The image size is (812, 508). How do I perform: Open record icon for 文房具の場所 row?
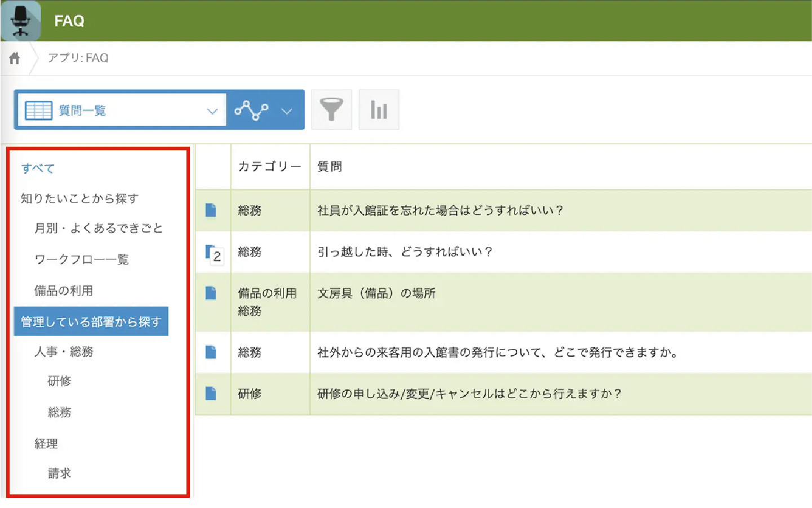[211, 293]
